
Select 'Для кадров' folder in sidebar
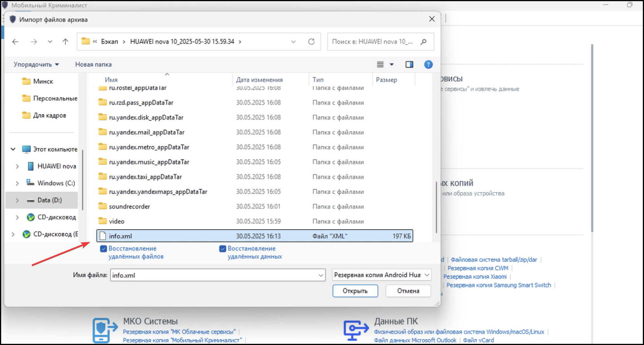tap(45, 115)
